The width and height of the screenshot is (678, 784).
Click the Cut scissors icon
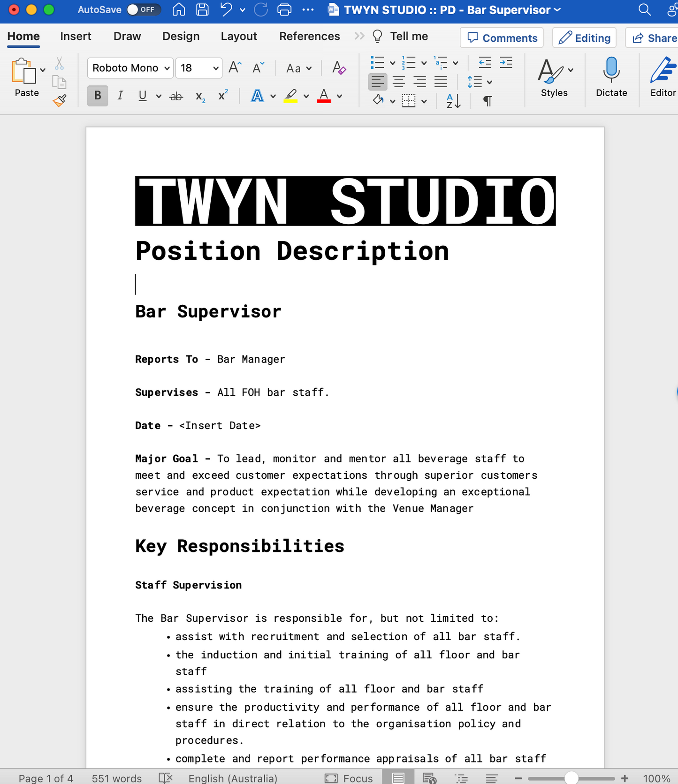tap(59, 63)
